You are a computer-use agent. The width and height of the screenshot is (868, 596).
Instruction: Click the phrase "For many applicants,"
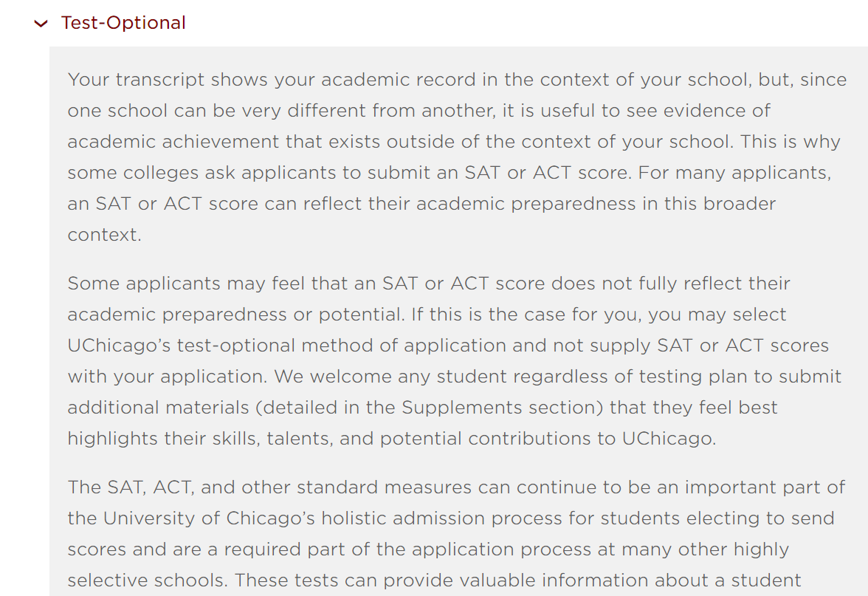point(734,172)
